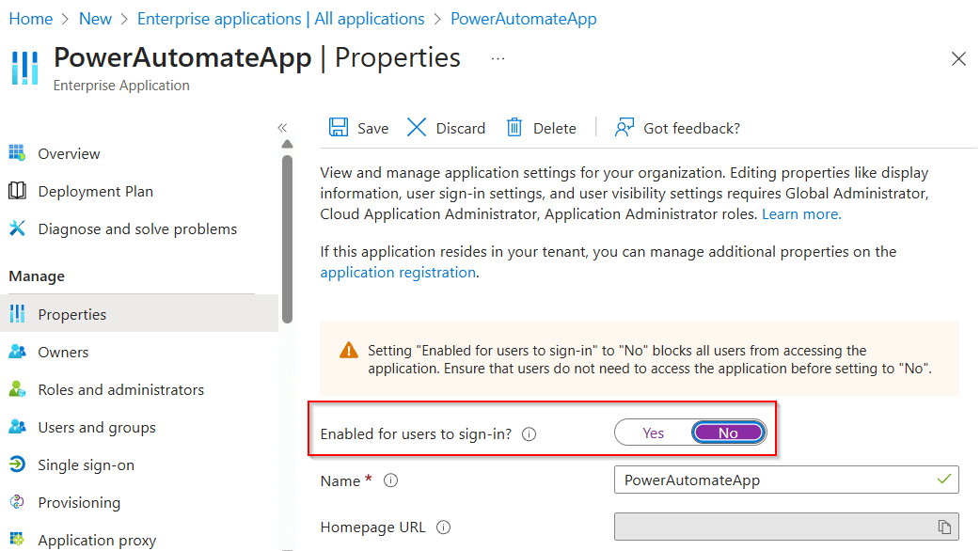Click the Delete trash icon
980x551 pixels.
(x=514, y=127)
